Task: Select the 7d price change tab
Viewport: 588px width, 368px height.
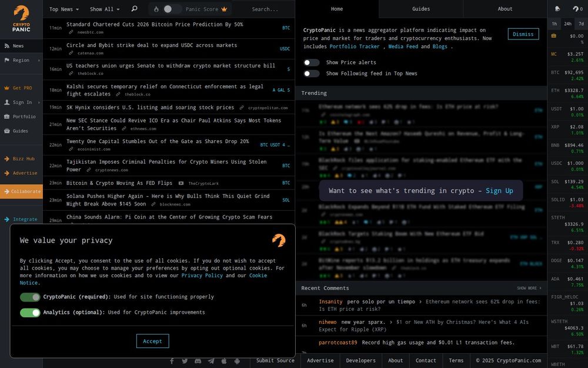Action: point(582,24)
